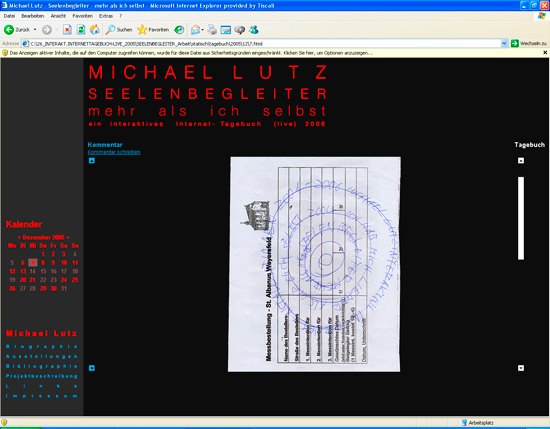
Task: Expand the address bar dropdown
Action: click(x=504, y=43)
